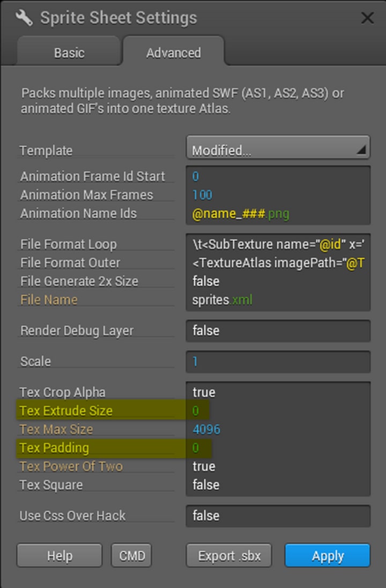
Task: Click the Tex Extrude Size label
Action: coord(66,410)
